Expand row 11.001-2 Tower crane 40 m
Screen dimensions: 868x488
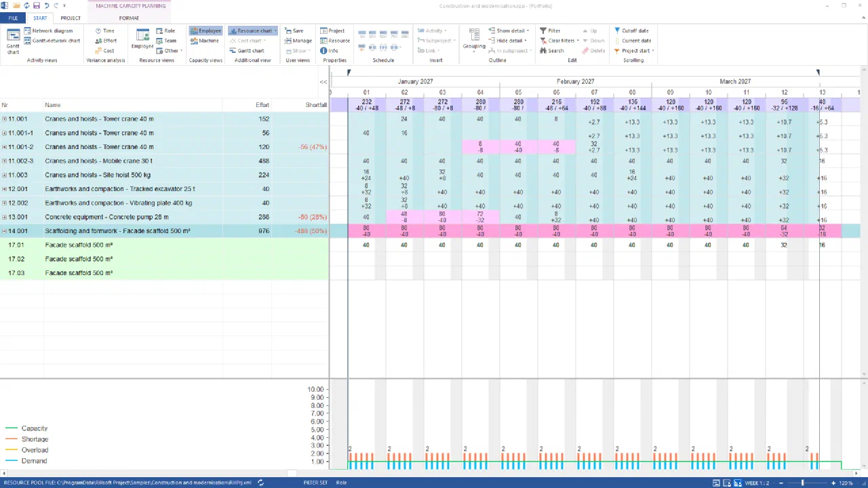click(4, 147)
